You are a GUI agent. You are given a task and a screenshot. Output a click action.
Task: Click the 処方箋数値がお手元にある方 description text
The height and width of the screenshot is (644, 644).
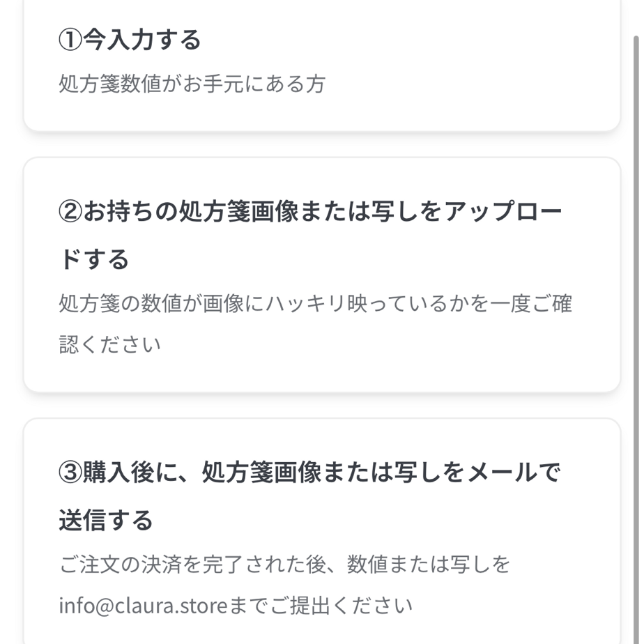[192, 84]
